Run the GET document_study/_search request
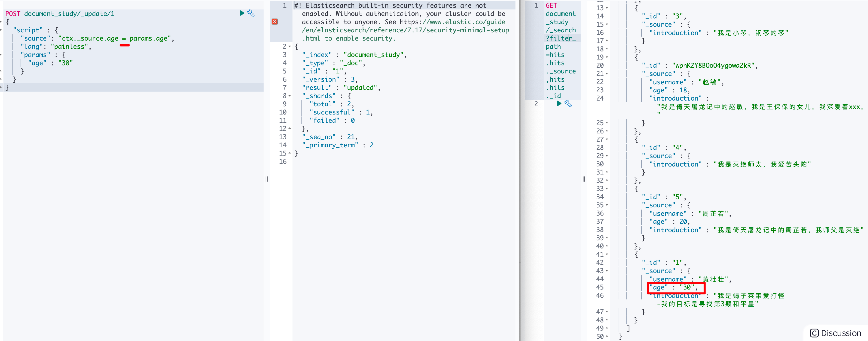This screenshot has width=868, height=341. coord(559,104)
